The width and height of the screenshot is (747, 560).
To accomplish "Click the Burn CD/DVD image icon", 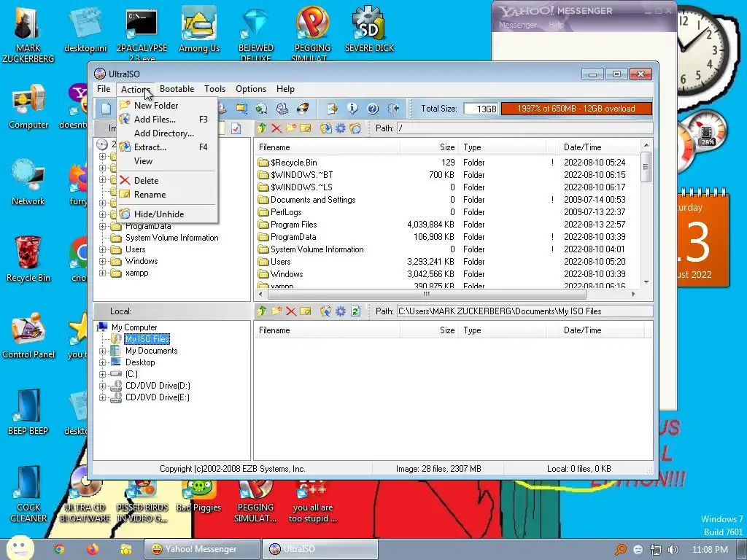I will 303,109.
